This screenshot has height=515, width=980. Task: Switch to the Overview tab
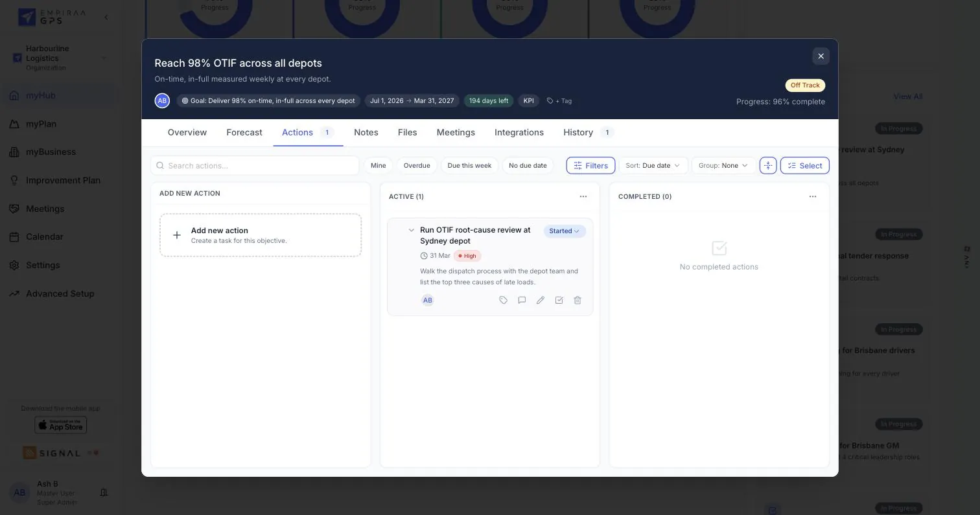tap(187, 132)
